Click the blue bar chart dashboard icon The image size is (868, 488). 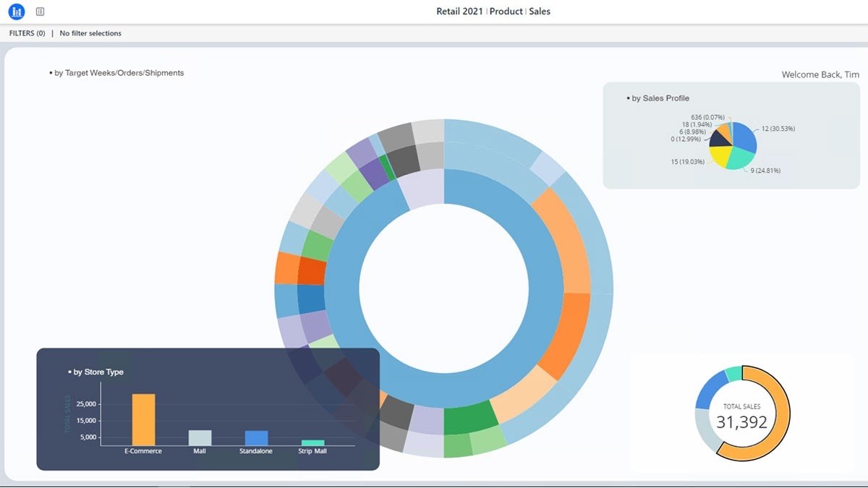[x=17, y=12]
